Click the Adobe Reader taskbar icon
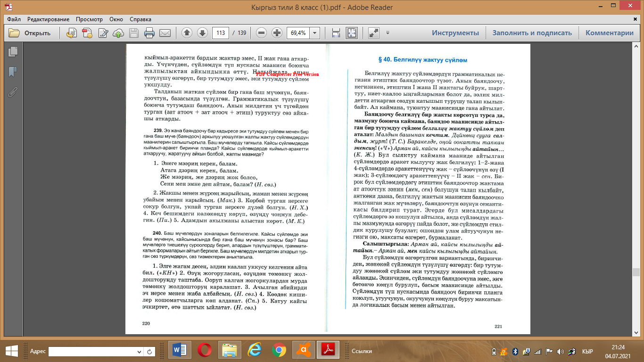 click(x=328, y=350)
